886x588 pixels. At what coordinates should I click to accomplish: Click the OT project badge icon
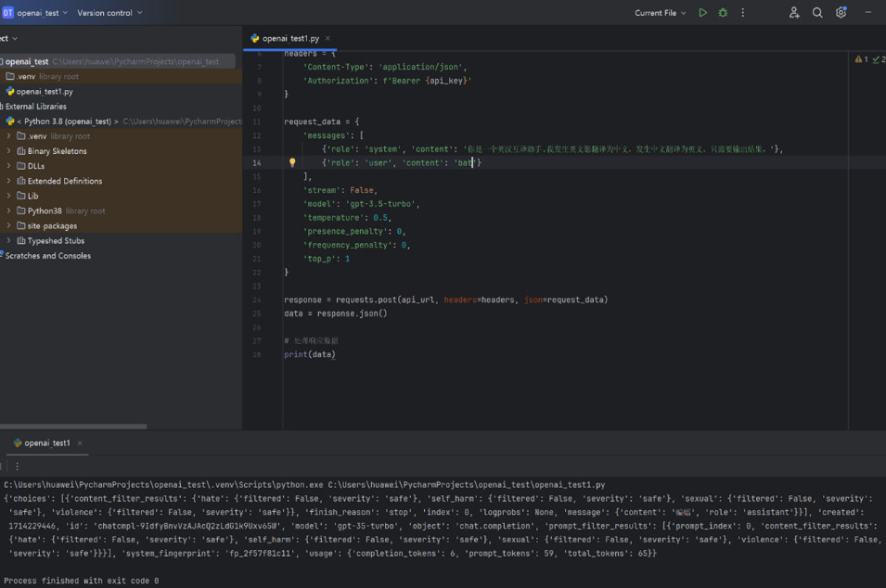tap(7, 12)
